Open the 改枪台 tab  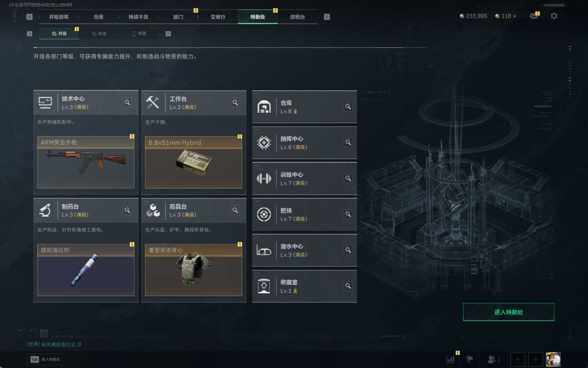[x=297, y=17]
